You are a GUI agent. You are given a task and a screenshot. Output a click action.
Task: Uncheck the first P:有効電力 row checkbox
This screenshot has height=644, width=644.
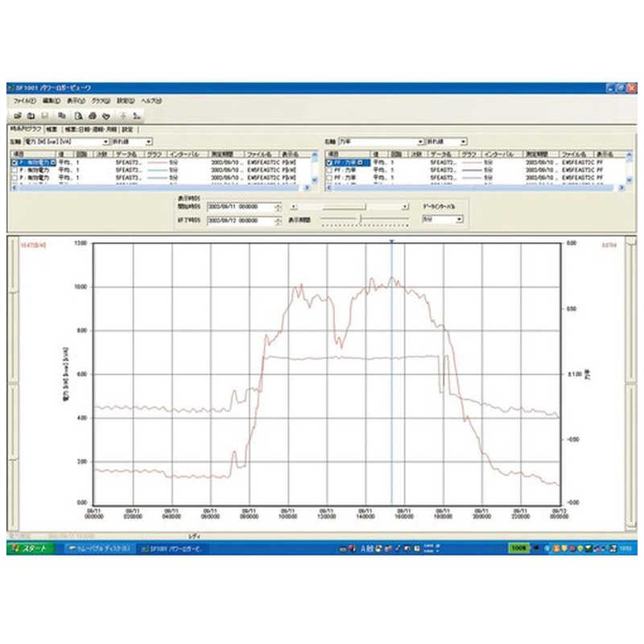tap(14, 162)
